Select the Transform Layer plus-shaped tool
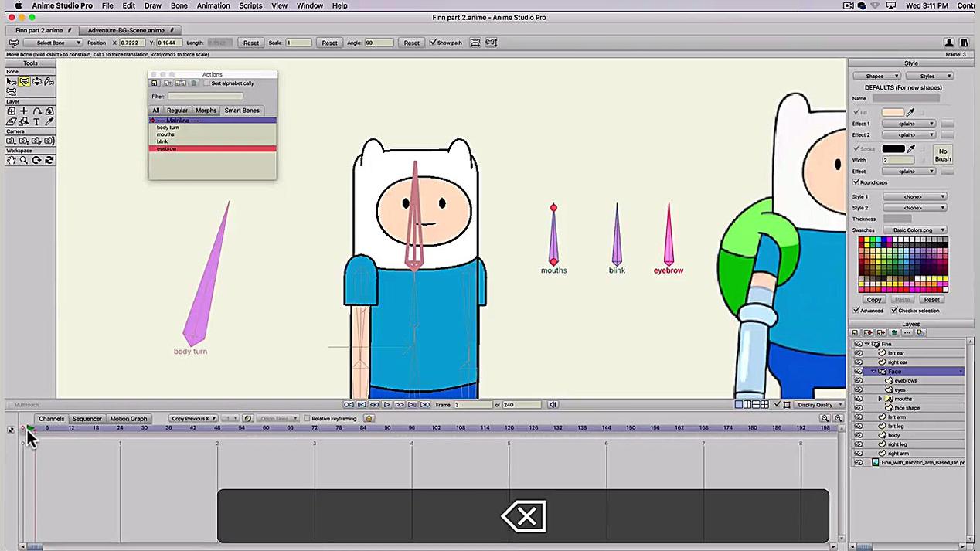The image size is (980, 551). tap(24, 111)
